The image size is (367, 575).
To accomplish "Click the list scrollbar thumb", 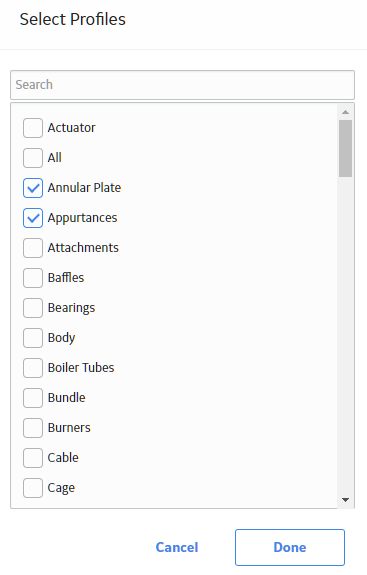I will tap(345, 149).
